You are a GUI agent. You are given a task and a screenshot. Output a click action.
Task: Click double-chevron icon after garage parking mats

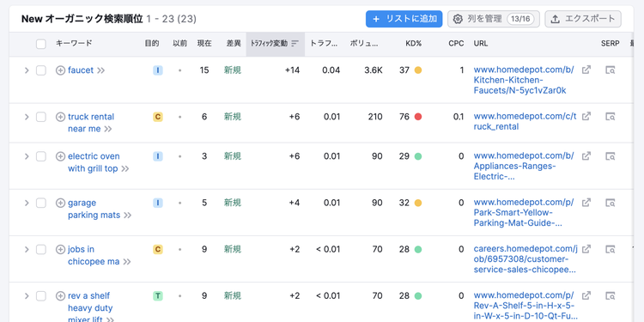tap(128, 216)
